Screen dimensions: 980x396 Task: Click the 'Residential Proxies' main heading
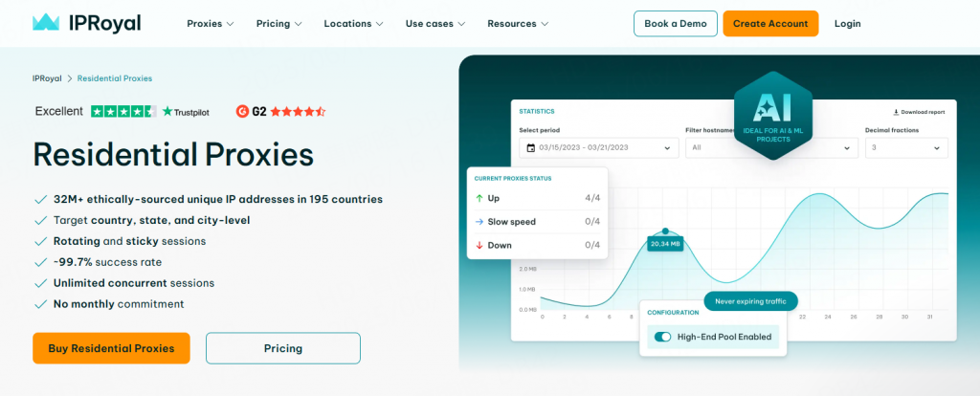click(173, 154)
